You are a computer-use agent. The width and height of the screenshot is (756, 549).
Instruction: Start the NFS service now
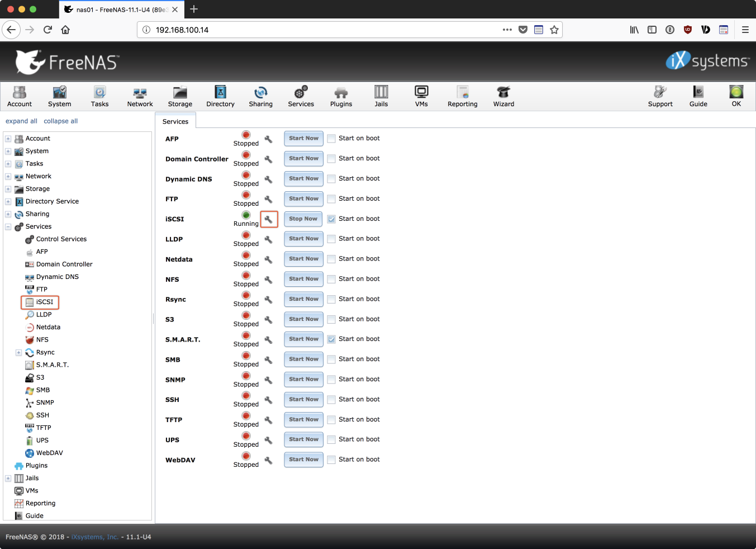tap(303, 279)
